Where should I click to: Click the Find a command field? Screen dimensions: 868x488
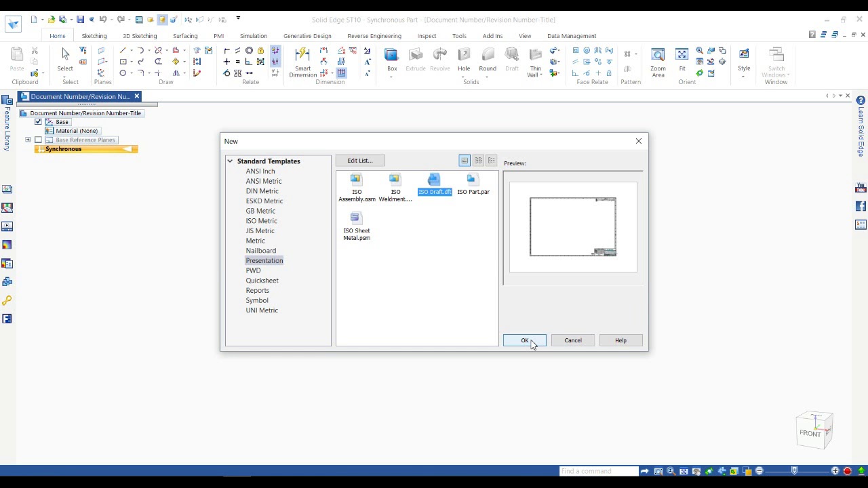click(599, 471)
